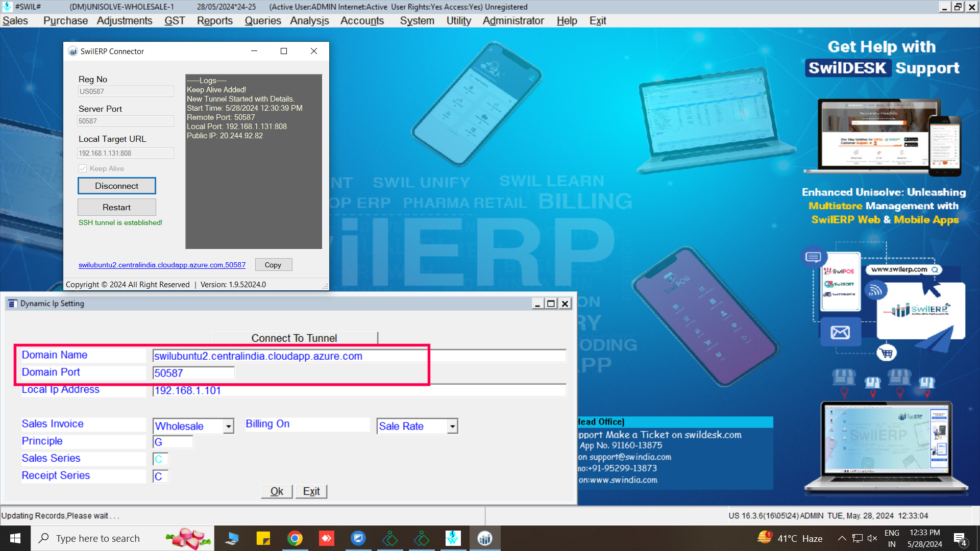
Task: Open AnyDesk from the taskbar
Action: (x=327, y=538)
